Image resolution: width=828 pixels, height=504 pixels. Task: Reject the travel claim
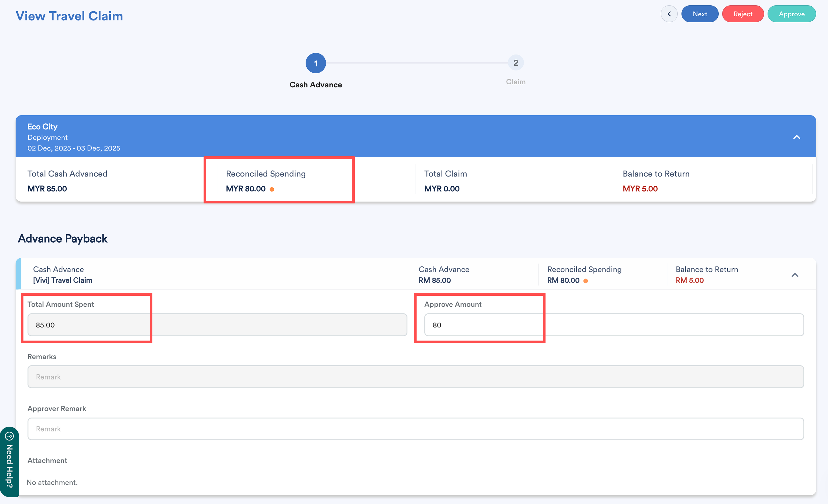pos(743,14)
